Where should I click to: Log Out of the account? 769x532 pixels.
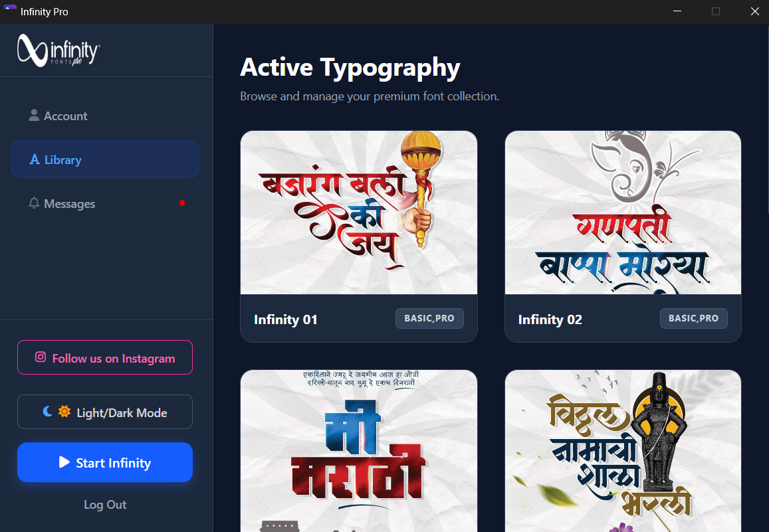105,505
